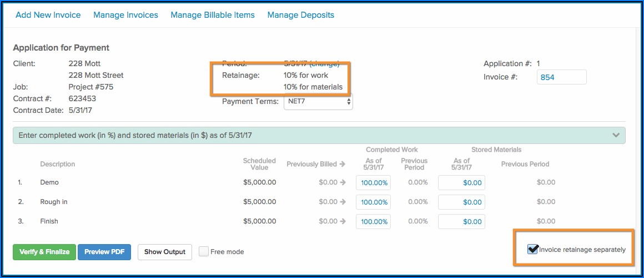This screenshot has height=278, width=644.
Task: Click the Preview PDF button
Action: click(104, 252)
